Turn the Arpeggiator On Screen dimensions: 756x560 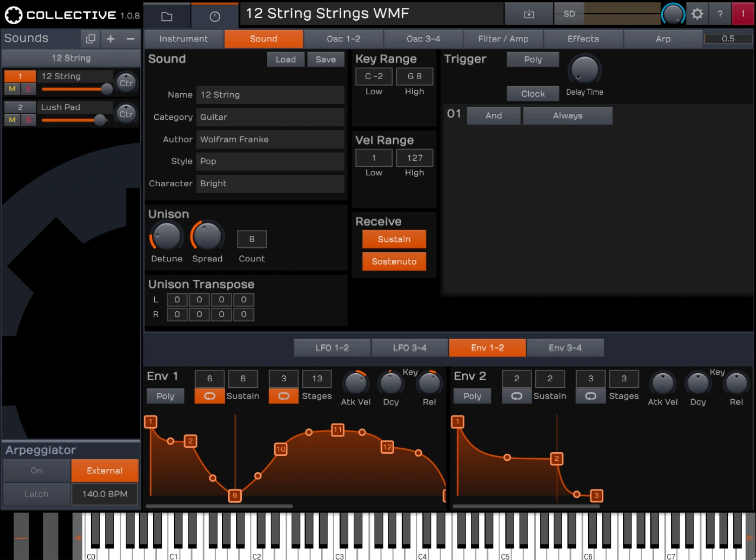[x=36, y=470]
